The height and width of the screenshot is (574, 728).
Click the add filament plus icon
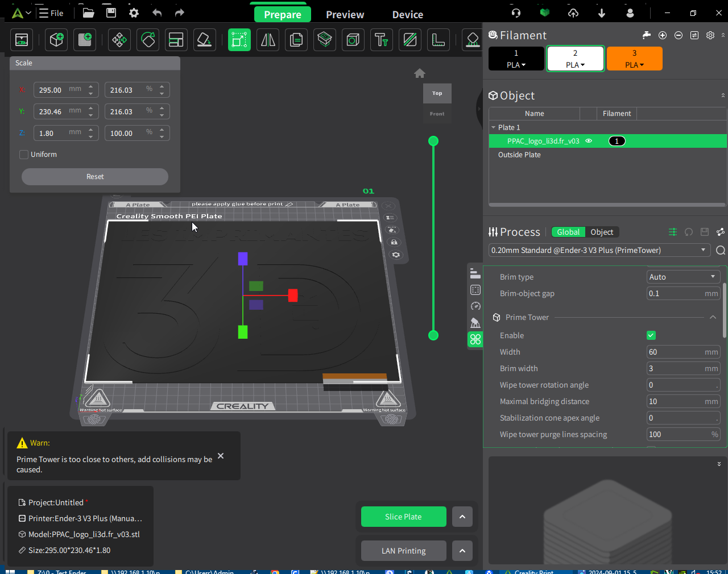[x=663, y=35]
